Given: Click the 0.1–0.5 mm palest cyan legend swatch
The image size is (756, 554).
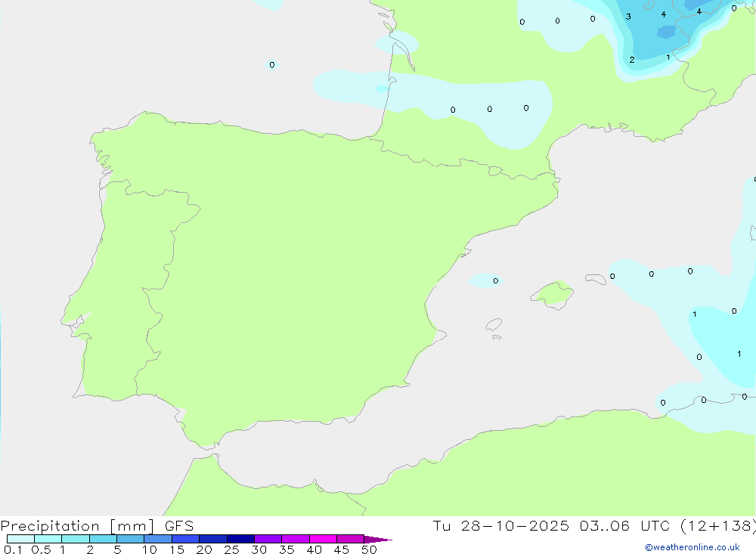Looking at the screenshot, I should tap(20, 539).
